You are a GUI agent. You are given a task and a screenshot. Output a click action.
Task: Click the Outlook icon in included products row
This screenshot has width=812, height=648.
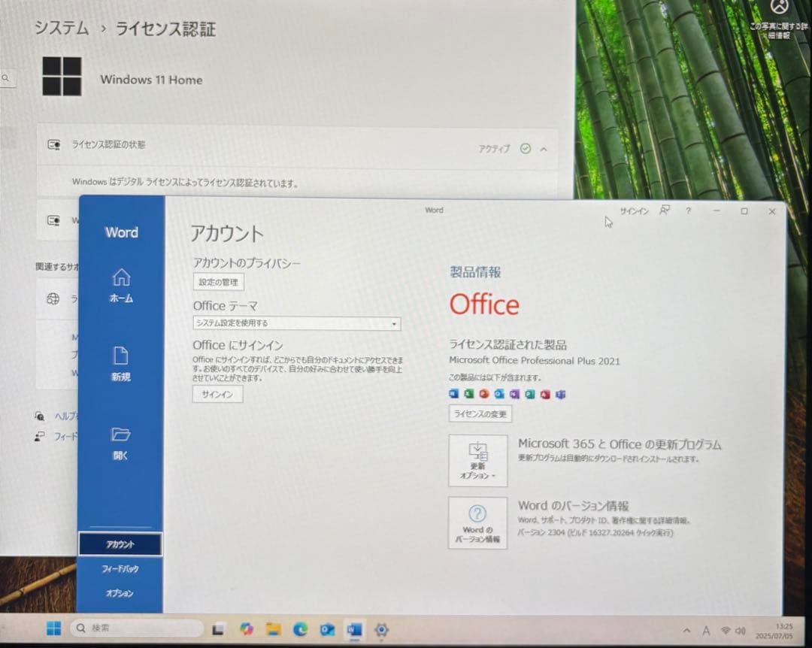click(x=499, y=394)
